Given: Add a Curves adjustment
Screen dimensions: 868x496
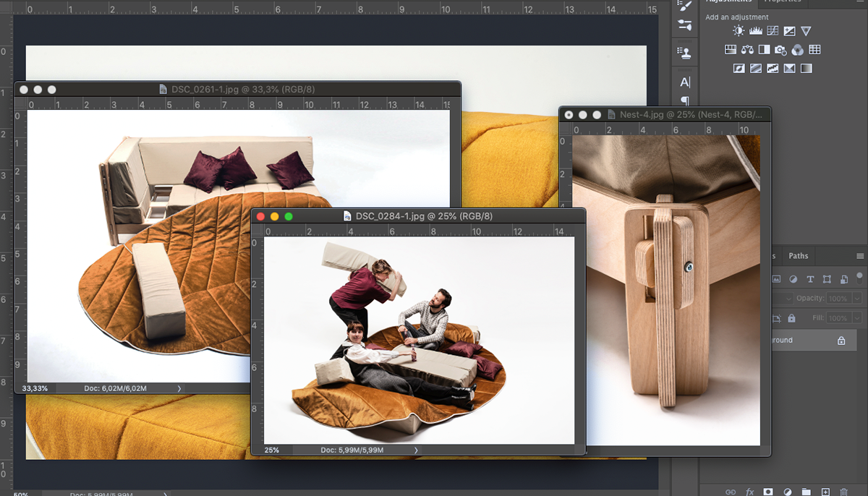Looking at the screenshot, I should 773,31.
